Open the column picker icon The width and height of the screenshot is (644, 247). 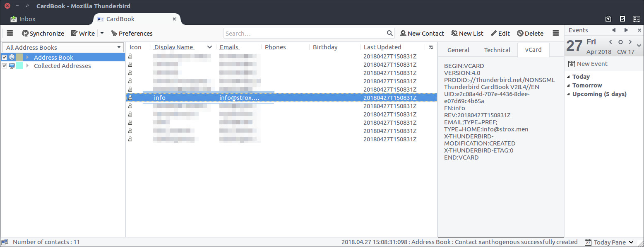(x=431, y=47)
